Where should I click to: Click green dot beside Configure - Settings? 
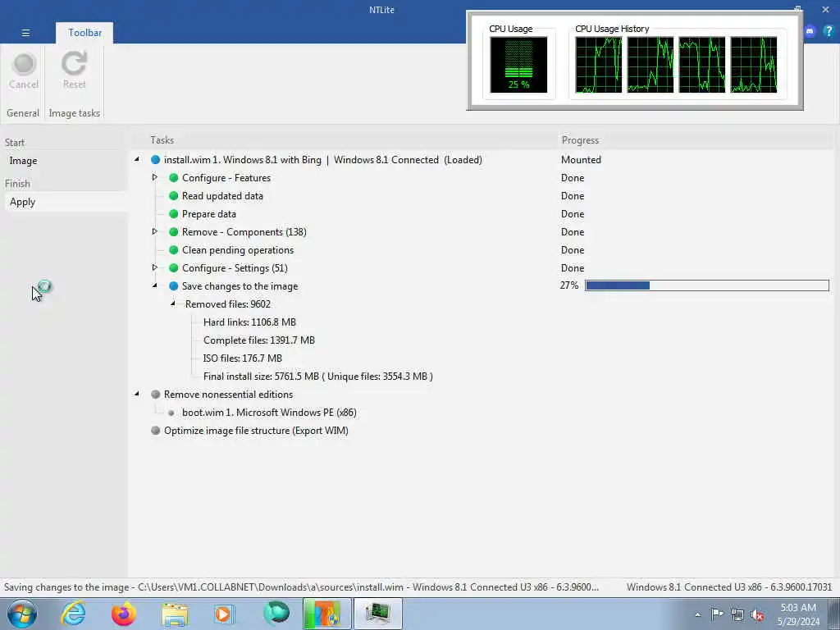coord(174,268)
